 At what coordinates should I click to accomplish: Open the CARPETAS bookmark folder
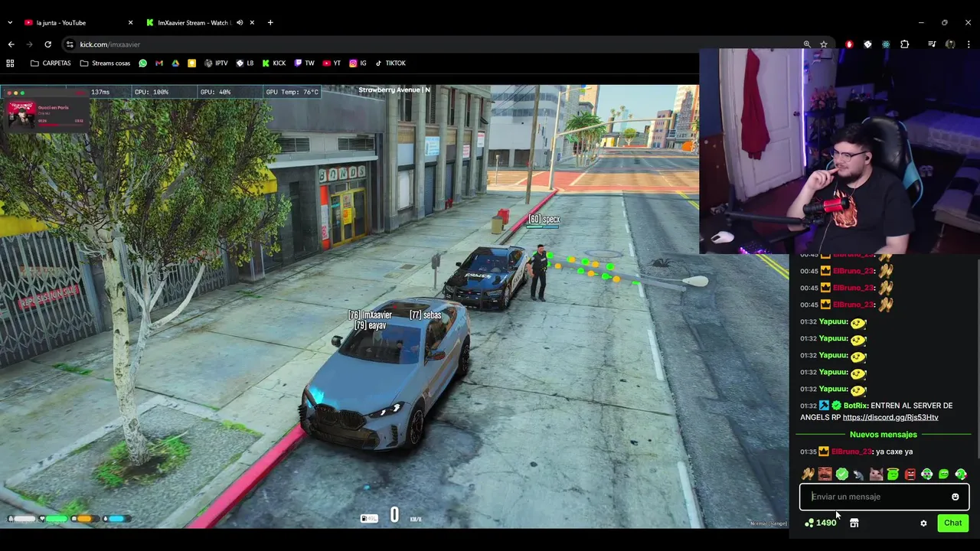tap(51, 64)
